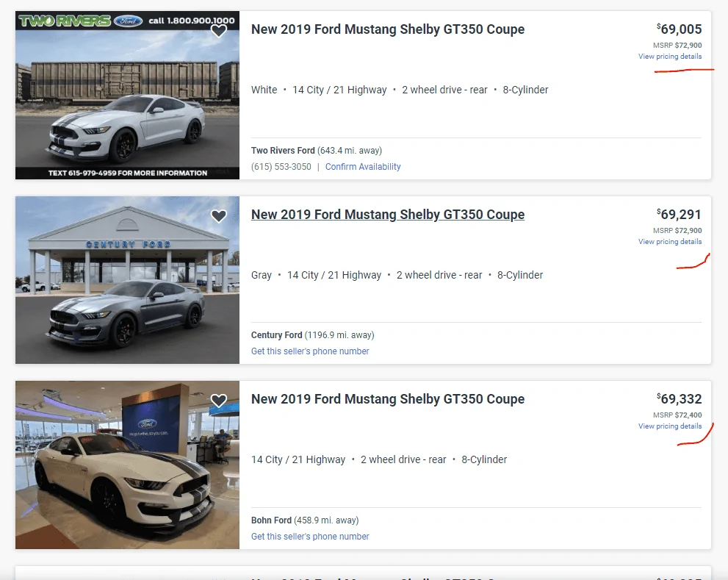Favorite the gray Century Ford Mustang
The width and height of the screenshot is (728, 580).
coord(219,216)
